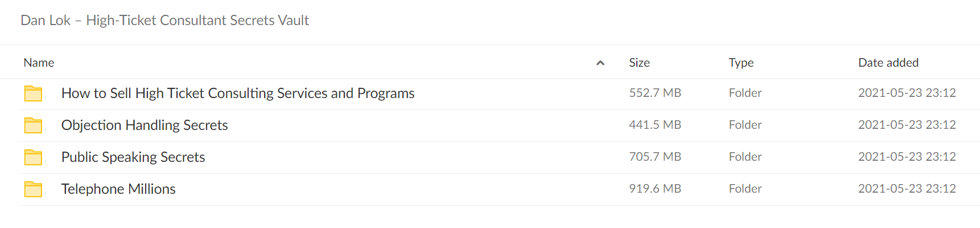The height and width of the screenshot is (228, 980).
Task: Select the 552.7 MB size cell
Action: [x=655, y=93]
